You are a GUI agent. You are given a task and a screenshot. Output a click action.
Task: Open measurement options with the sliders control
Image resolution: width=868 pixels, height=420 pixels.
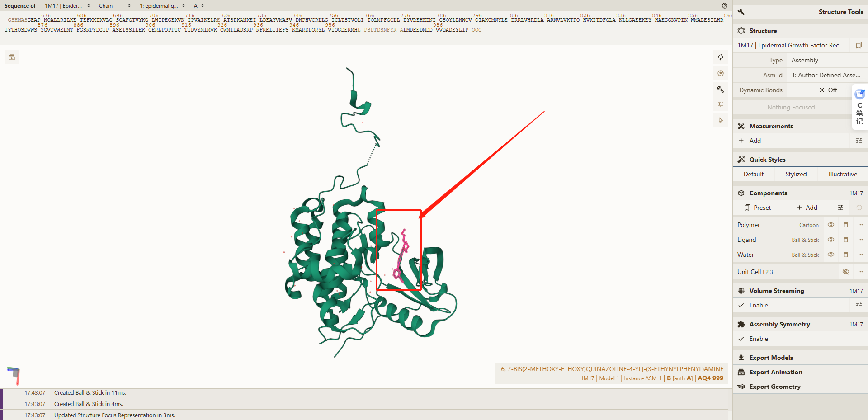(x=859, y=141)
